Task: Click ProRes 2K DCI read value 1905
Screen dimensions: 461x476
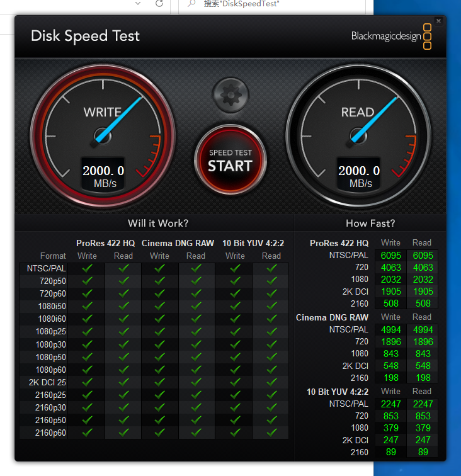Action: pos(423,292)
